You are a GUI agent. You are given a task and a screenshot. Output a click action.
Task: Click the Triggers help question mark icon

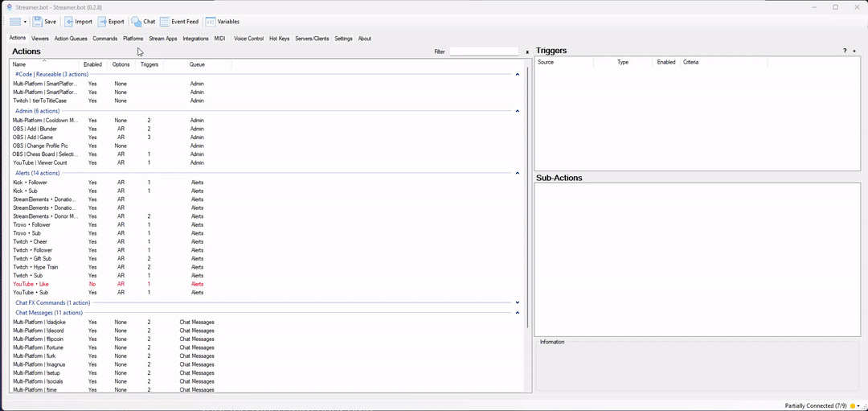click(845, 51)
